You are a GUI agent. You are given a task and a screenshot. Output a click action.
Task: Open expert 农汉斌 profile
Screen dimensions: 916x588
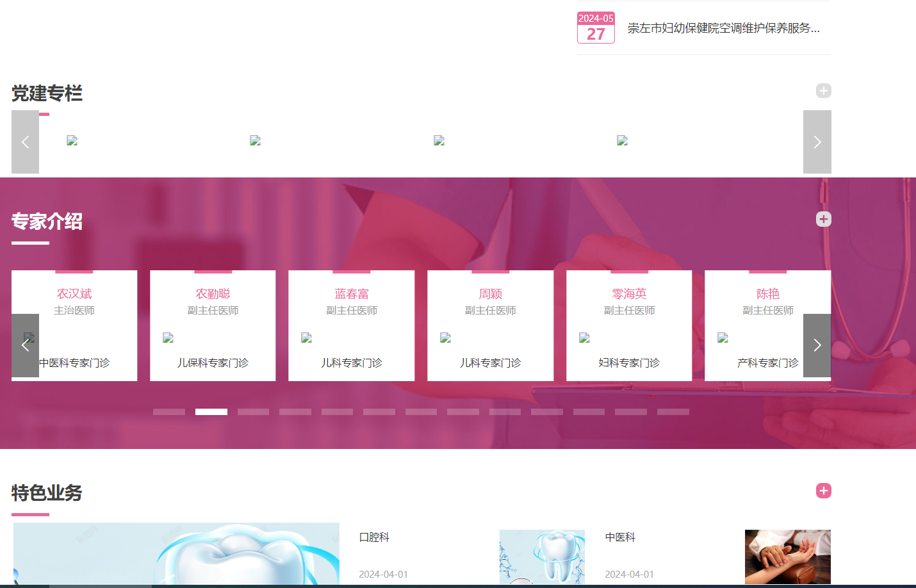(74, 294)
